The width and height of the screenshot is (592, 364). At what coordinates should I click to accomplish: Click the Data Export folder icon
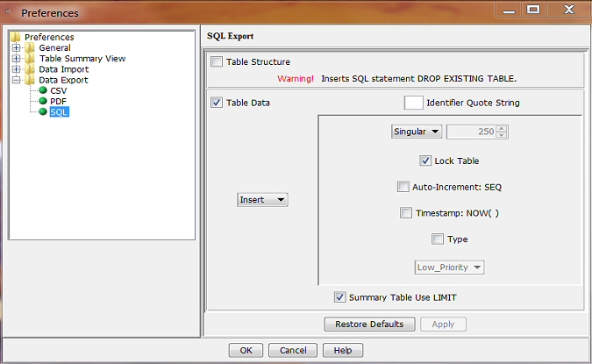30,80
